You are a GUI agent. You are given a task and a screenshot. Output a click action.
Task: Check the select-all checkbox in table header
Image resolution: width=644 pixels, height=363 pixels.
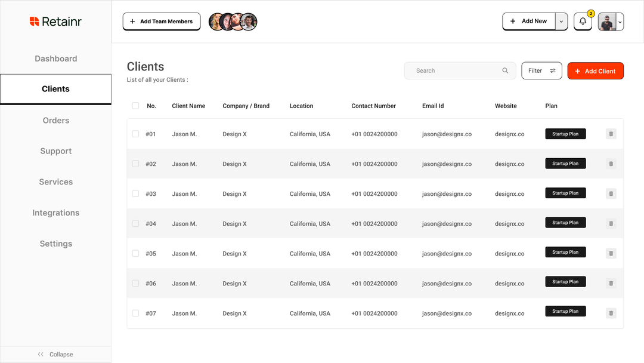[135, 105]
